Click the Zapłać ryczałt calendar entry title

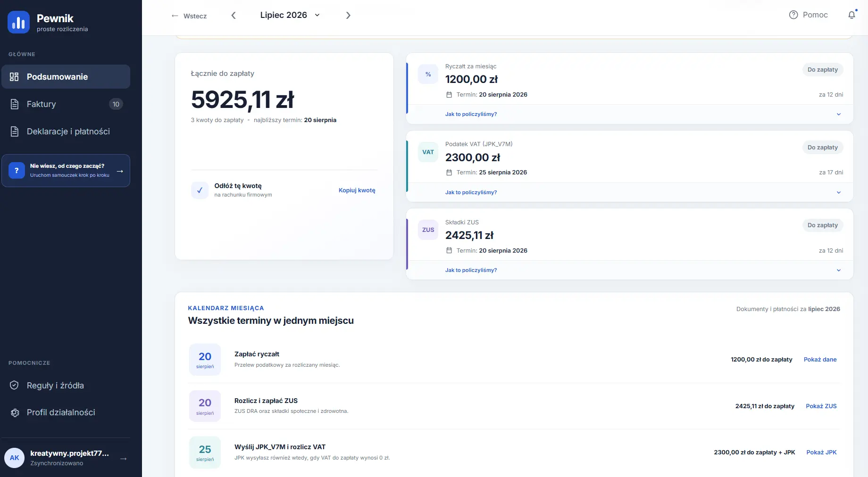click(x=257, y=354)
